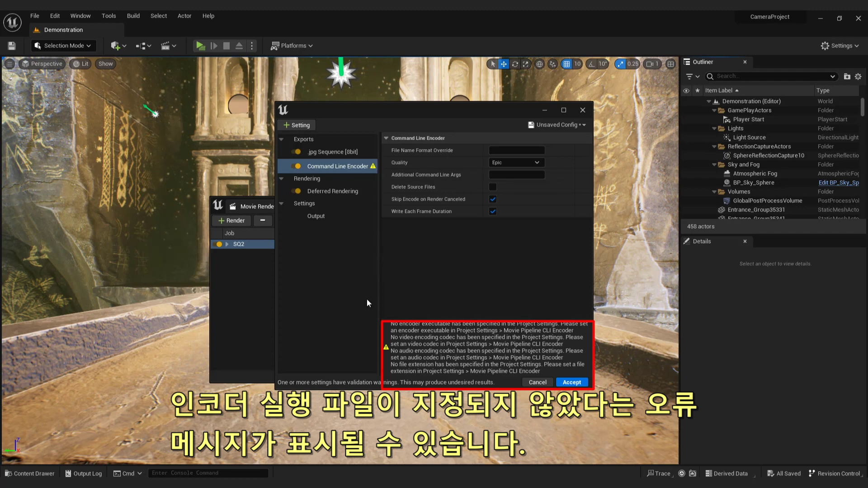Click the Accept button
The image size is (868, 488).
coord(571,382)
